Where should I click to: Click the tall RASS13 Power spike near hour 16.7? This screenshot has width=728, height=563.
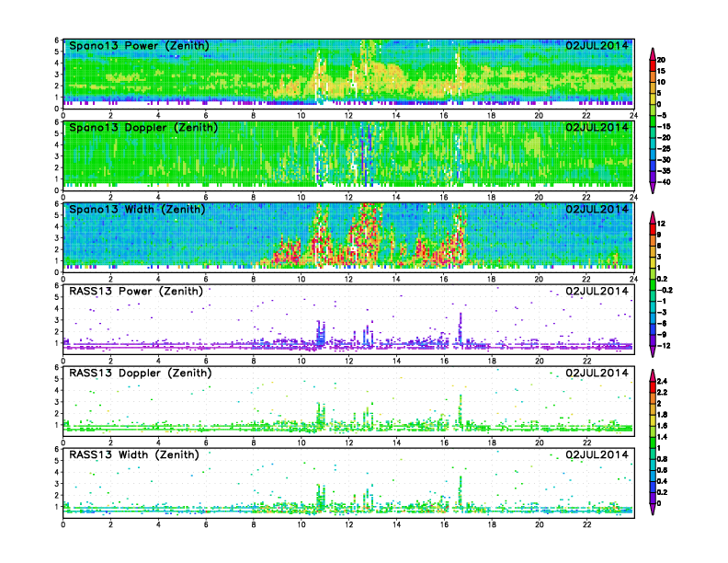tap(461, 327)
